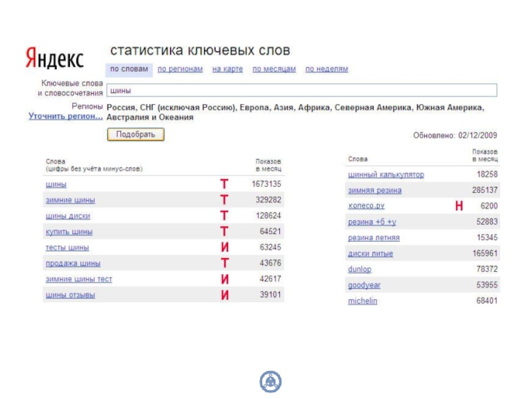Click the 'dunlop' keyword link
The width and height of the screenshot is (532, 399).
click(360, 269)
